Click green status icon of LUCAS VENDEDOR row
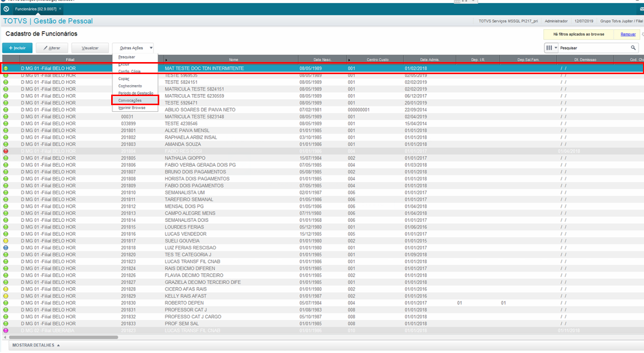Image resolution: width=644 pixels, height=353 pixels. click(x=6, y=234)
